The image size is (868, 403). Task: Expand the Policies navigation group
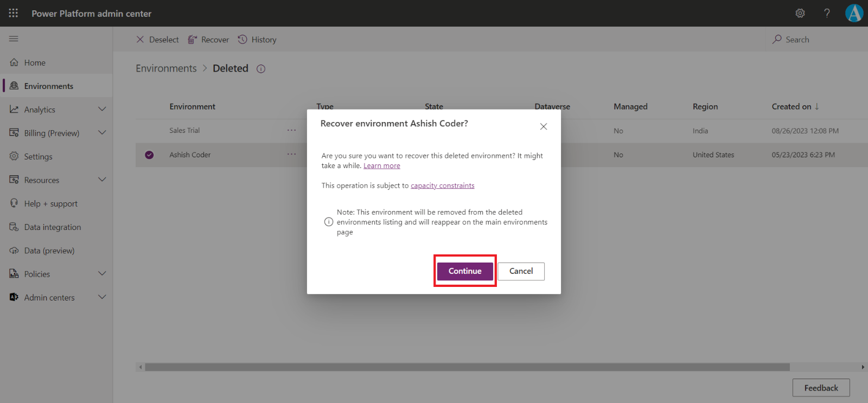click(x=102, y=274)
